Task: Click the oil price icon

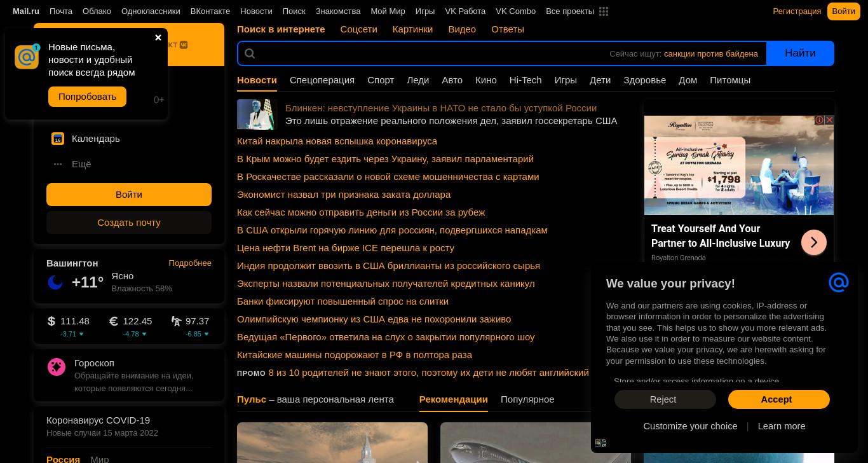Action: click(x=176, y=321)
